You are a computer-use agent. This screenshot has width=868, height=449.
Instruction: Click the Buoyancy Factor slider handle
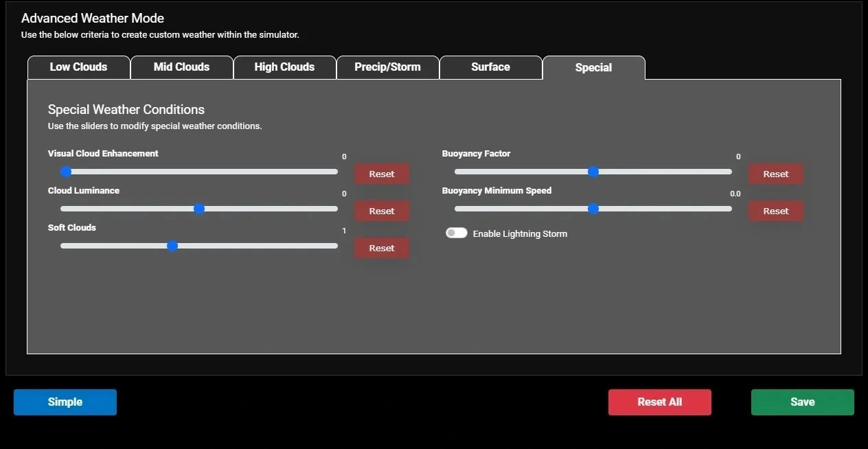point(593,172)
